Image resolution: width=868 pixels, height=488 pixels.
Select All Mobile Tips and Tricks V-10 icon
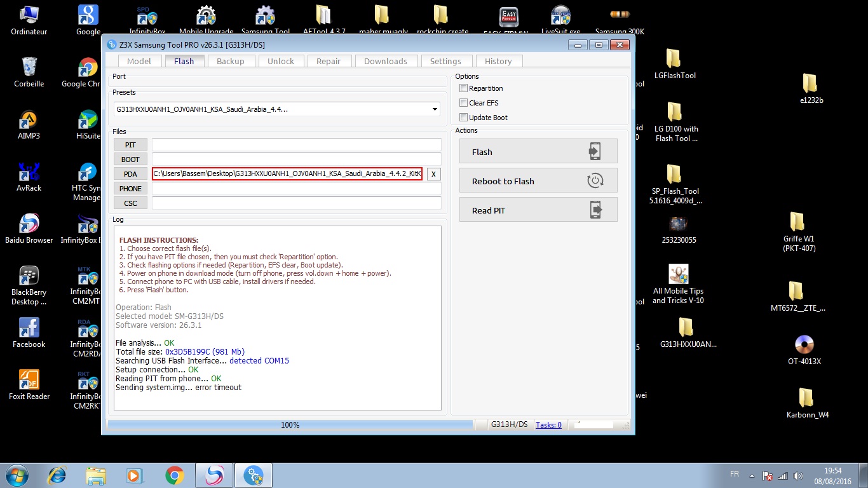click(679, 284)
